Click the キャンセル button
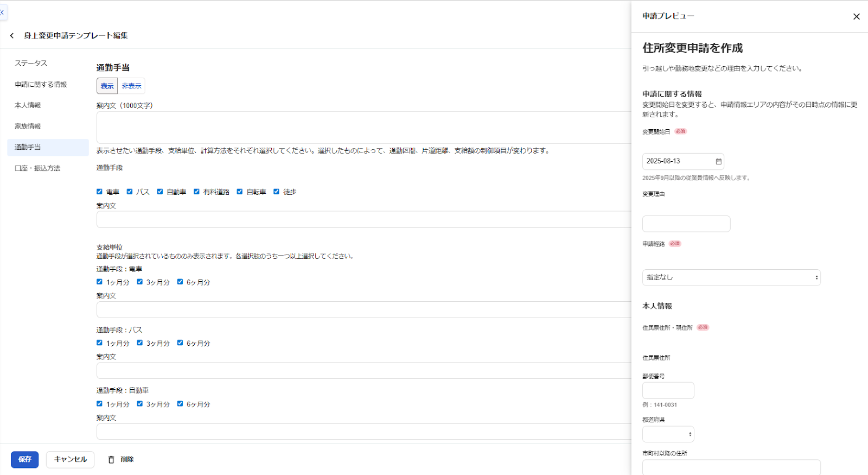868x475 pixels. (71, 460)
